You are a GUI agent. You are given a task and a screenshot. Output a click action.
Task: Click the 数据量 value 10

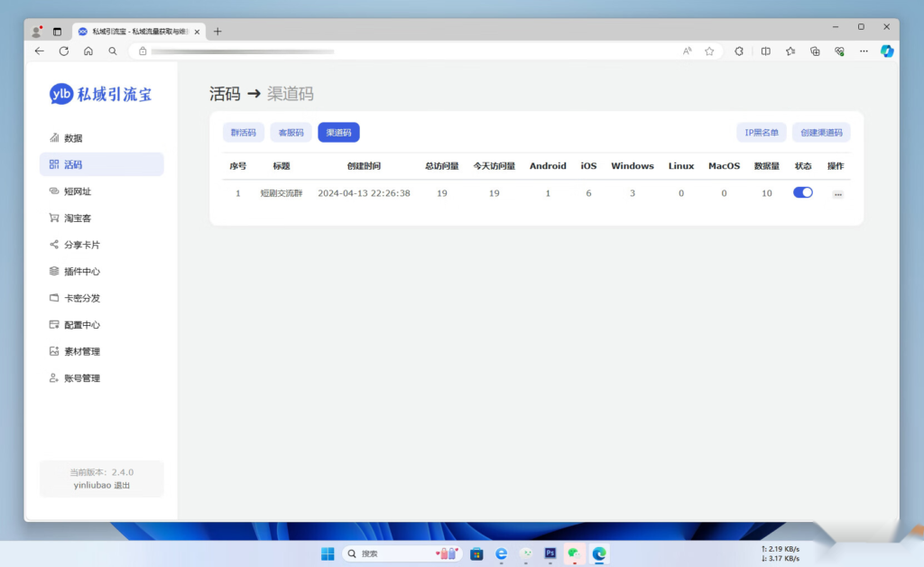[x=767, y=193]
